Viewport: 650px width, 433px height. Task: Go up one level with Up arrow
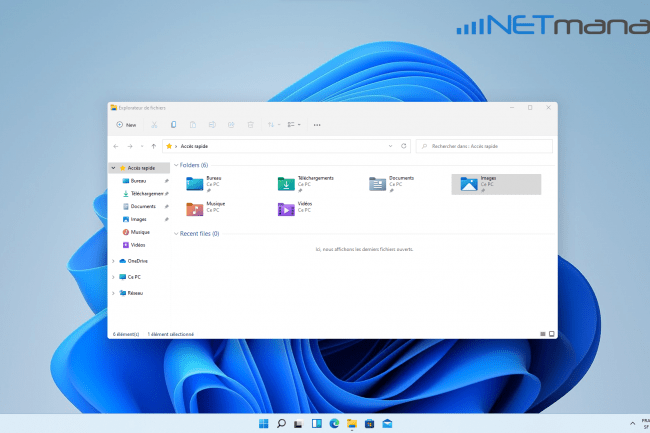(x=153, y=146)
